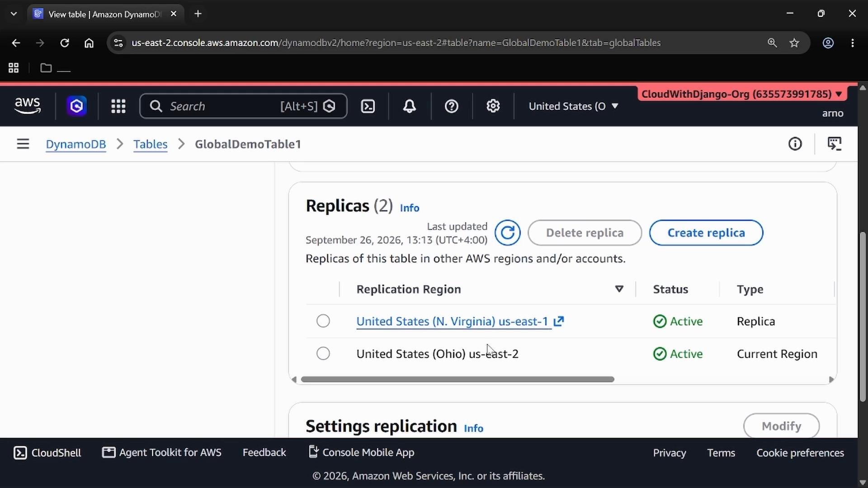The image size is (868, 488).
Task: Open CloudShell in the footer
Action: pos(47,453)
